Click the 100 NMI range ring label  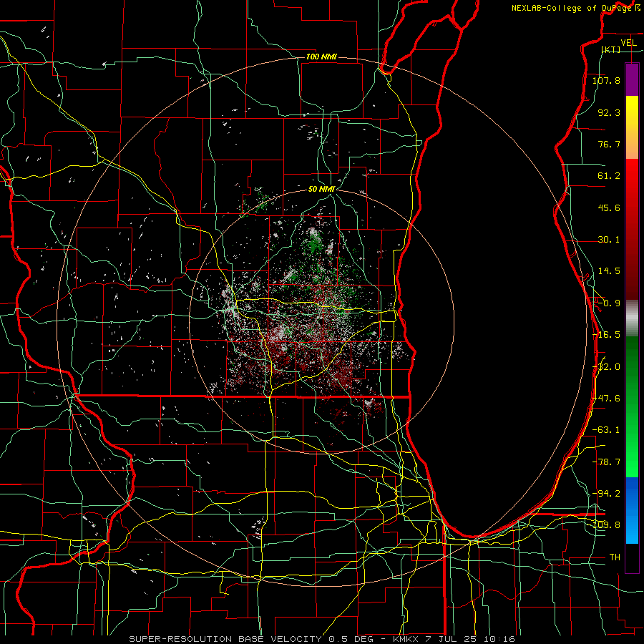pos(321,57)
